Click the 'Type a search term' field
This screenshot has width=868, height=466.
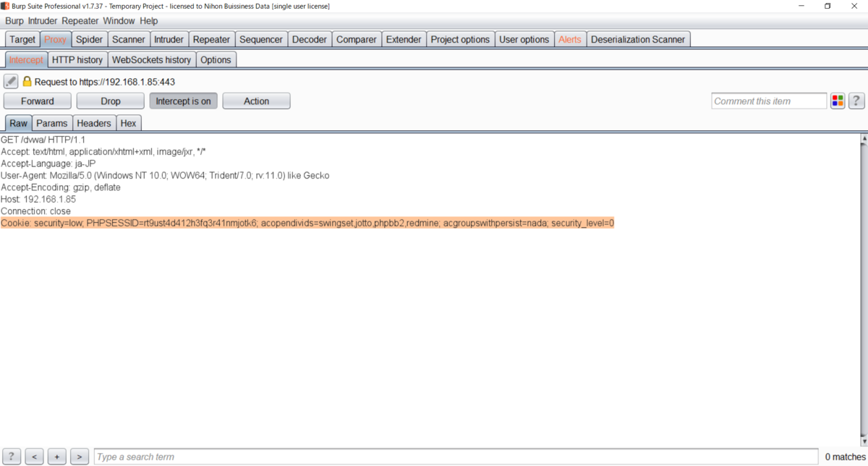[x=457, y=457]
